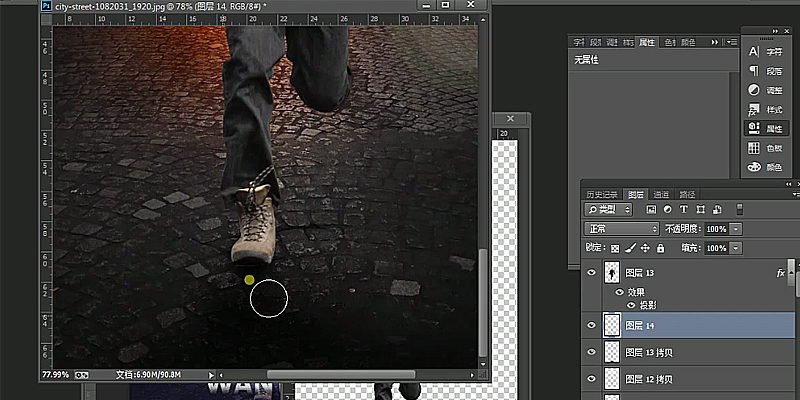Expand hidden tabs in properties panel group
800x400 pixels.
click(716, 42)
